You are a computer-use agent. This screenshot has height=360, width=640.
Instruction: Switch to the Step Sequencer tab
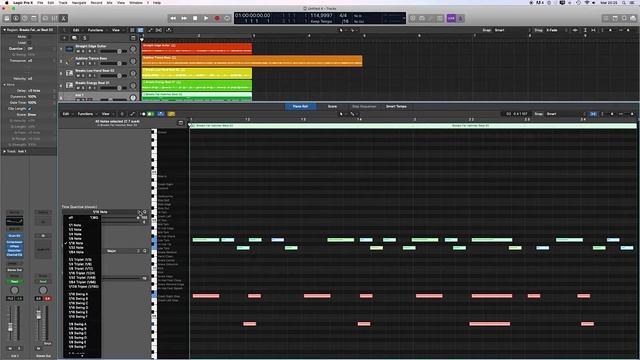click(x=364, y=107)
